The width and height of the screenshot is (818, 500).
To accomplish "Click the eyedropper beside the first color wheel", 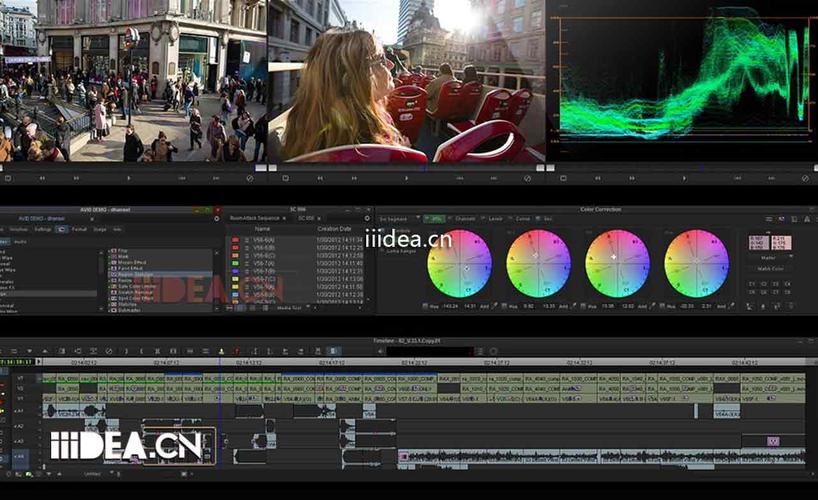I will tap(494, 306).
